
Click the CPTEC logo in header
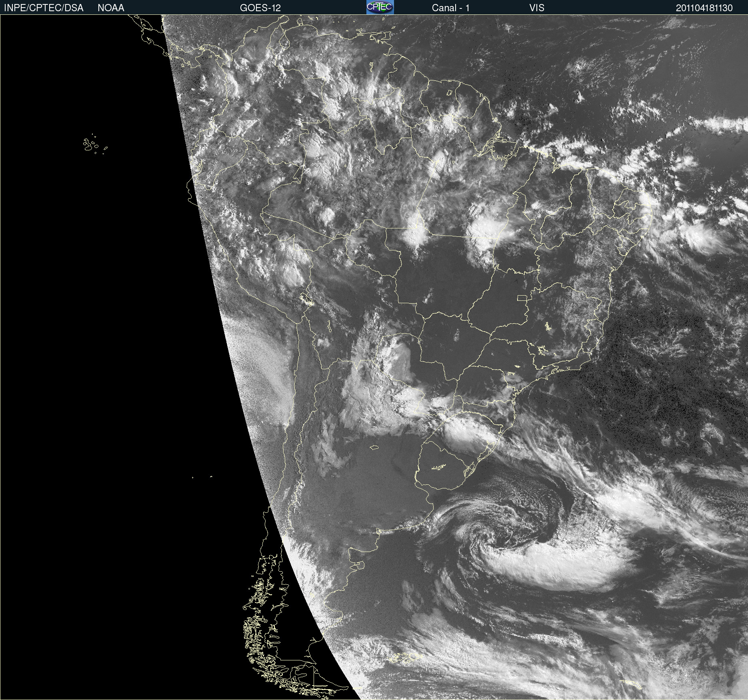tap(380, 7)
